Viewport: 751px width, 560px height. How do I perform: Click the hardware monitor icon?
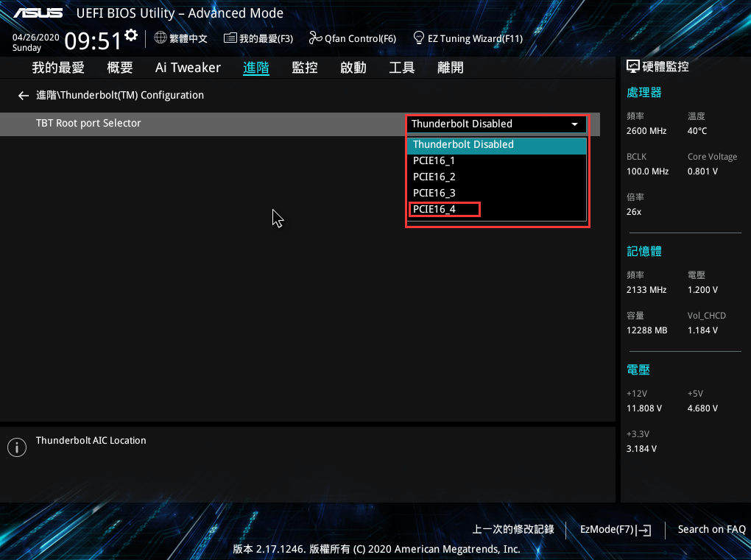(x=633, y=67)
